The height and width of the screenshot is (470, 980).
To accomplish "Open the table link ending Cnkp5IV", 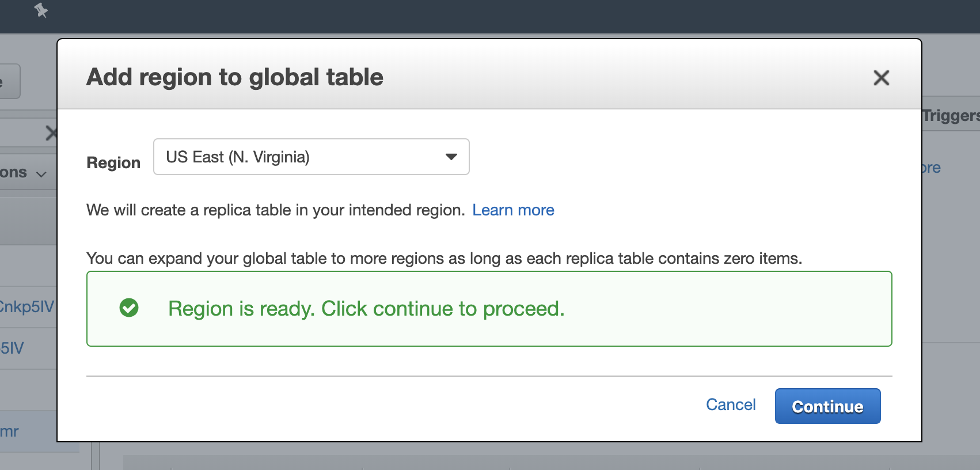I will click(27, 306).
